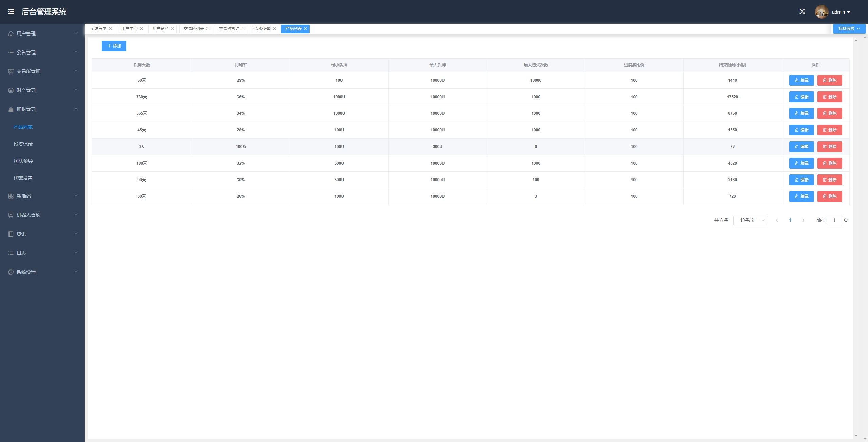Screen dimensions: 868x442
Task: Close the 产品列表 tab
Action: pos(305,29)
